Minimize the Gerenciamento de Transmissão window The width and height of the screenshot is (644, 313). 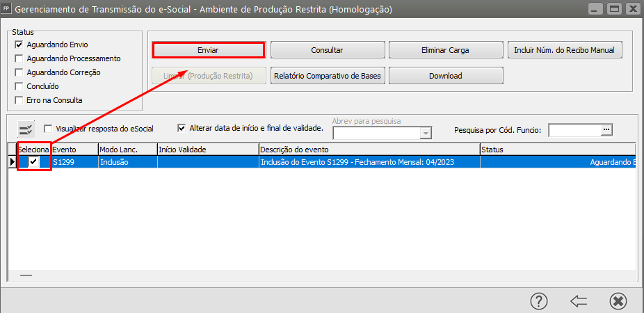coord(595,8)
